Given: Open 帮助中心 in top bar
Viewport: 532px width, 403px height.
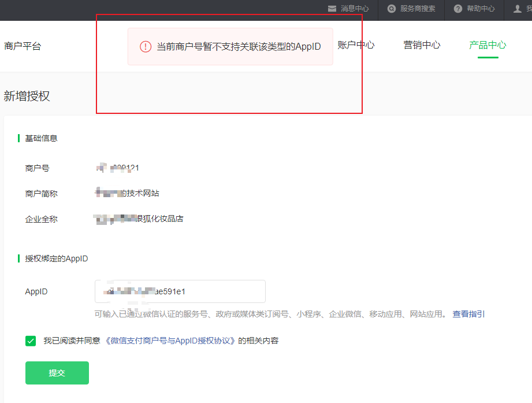Looking at the screenshot, I should [481, 9].
